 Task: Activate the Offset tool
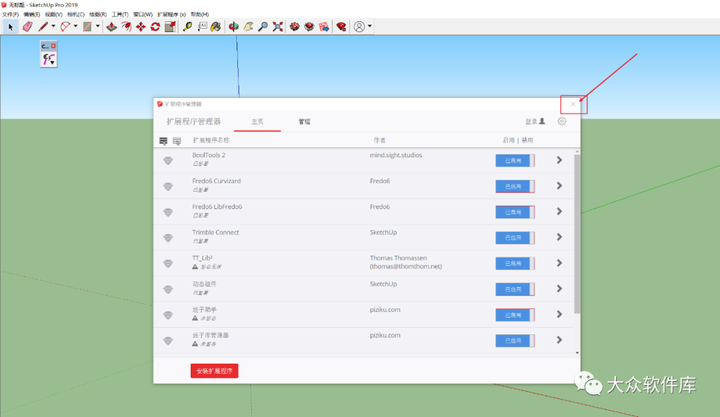(126, 27)
